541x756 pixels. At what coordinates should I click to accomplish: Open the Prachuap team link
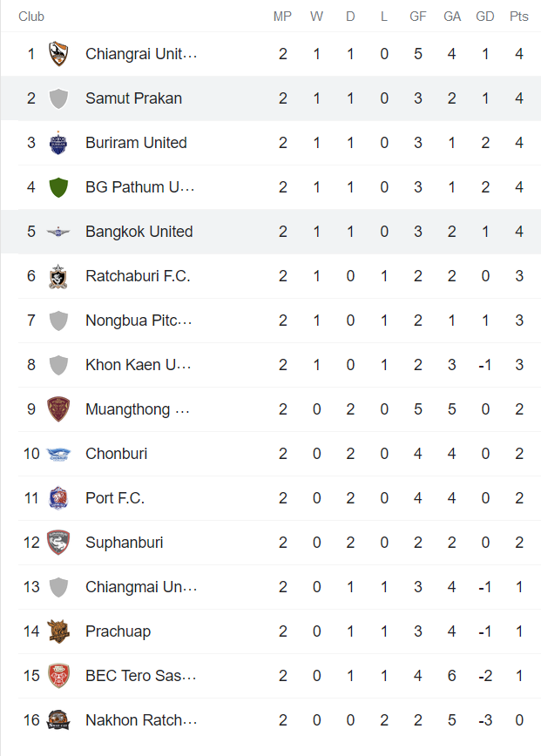coord(119,631)
